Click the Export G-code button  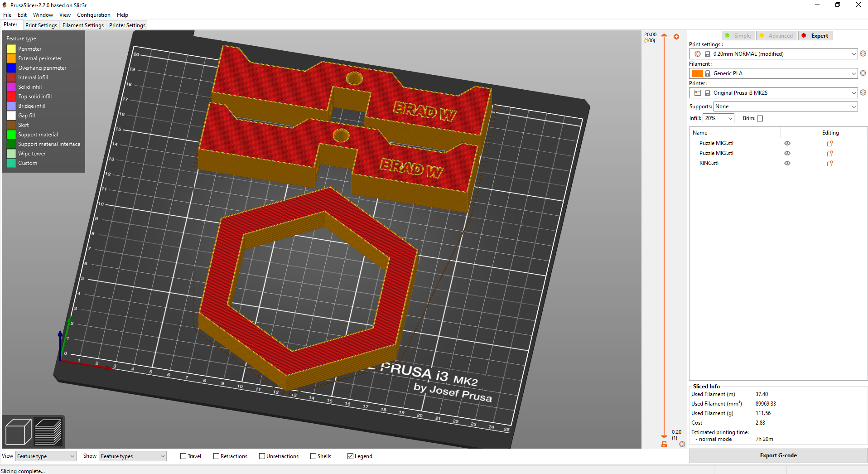pos(778,455)
